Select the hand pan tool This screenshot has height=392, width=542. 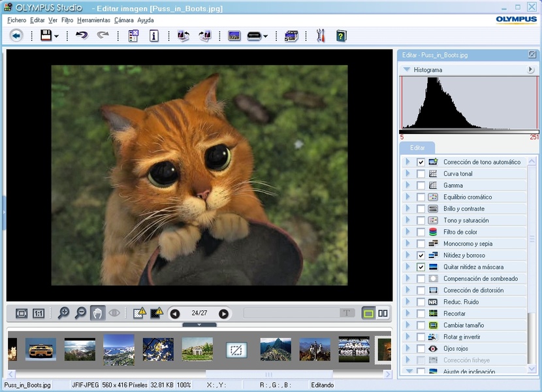[97, 314]
